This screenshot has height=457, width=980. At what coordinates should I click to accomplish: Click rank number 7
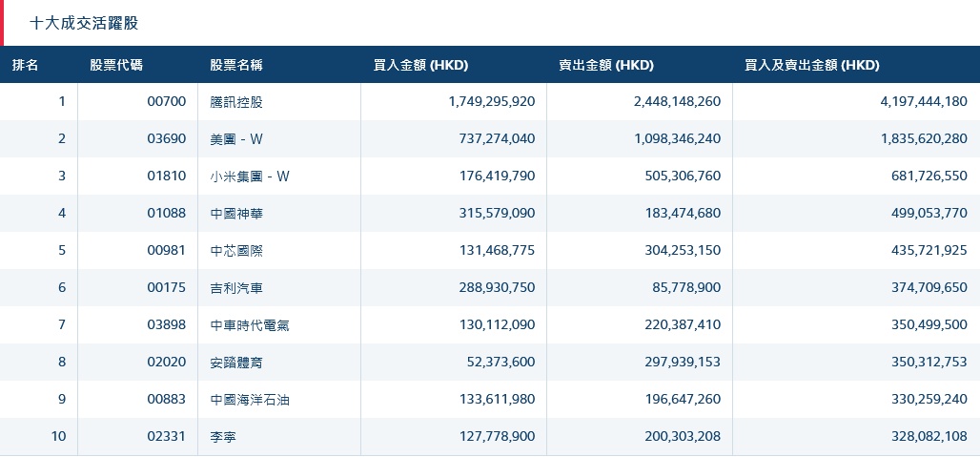click(x=62, y=325)
